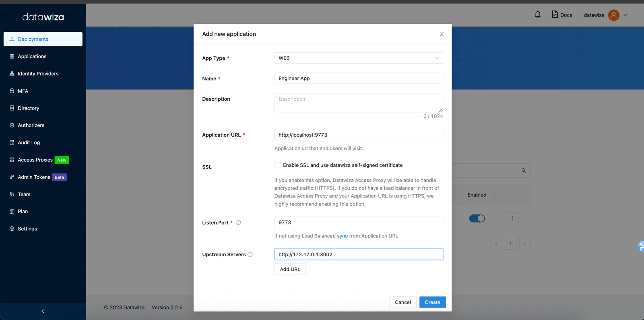Click the Audit Log icon
Screen dimensions: 644x320
pyautogui.click(x=12, y=143)
